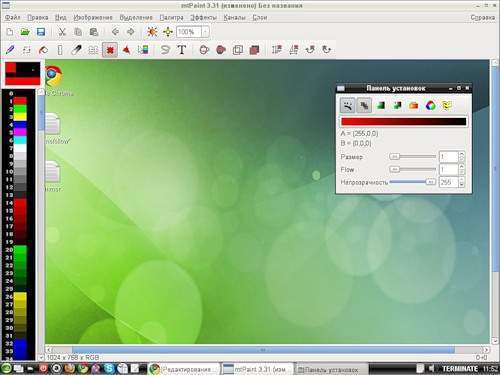This screenshot has width=500, height=375.
Task: Select the Paint pencil tool
Action: pos(10,50)
